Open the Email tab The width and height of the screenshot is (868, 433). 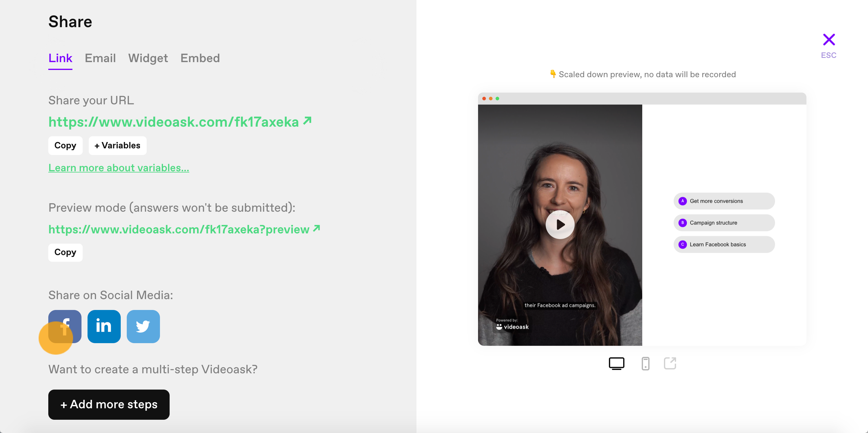[x=100, y=58]
